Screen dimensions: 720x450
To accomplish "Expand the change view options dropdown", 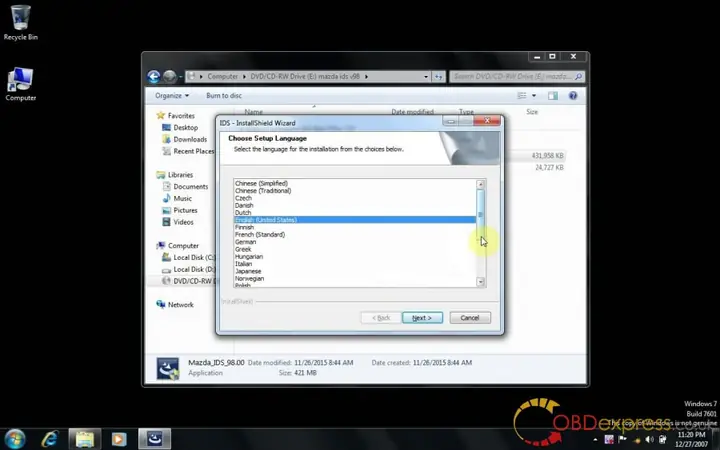I will click(x=534, y=96).
